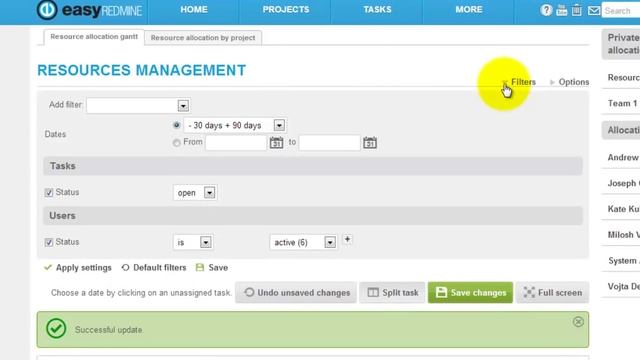Click the From date input field
This screenshot has width=640, height=360.
pos(236,143)
